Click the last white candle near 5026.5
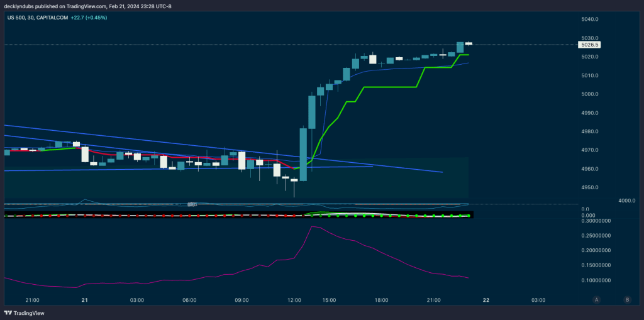Image resolution: width=644 pixels, height=320 pixels. [469, 43]
